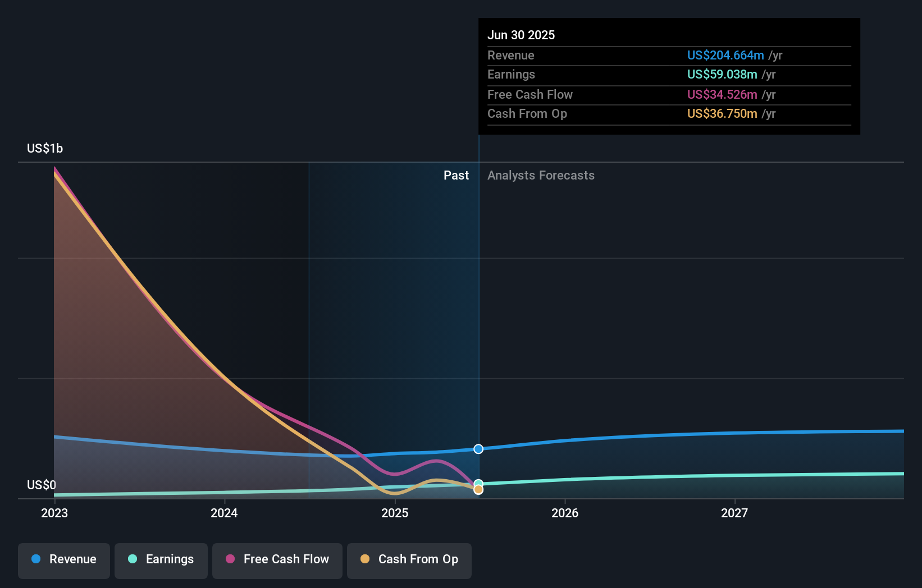Viewport: 922px width, 588px height.
Task: Click the Jun 30 2025 tooltip date header
Action: point(521,35)
